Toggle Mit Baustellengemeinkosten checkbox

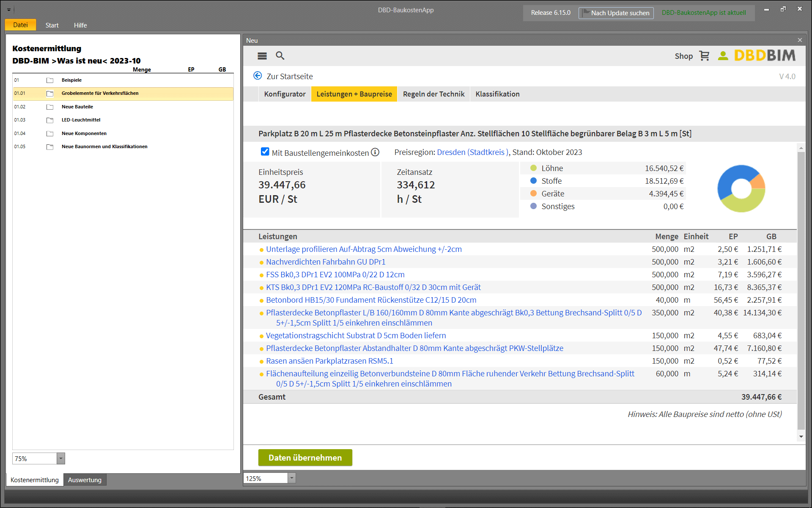tap(265, 152)
